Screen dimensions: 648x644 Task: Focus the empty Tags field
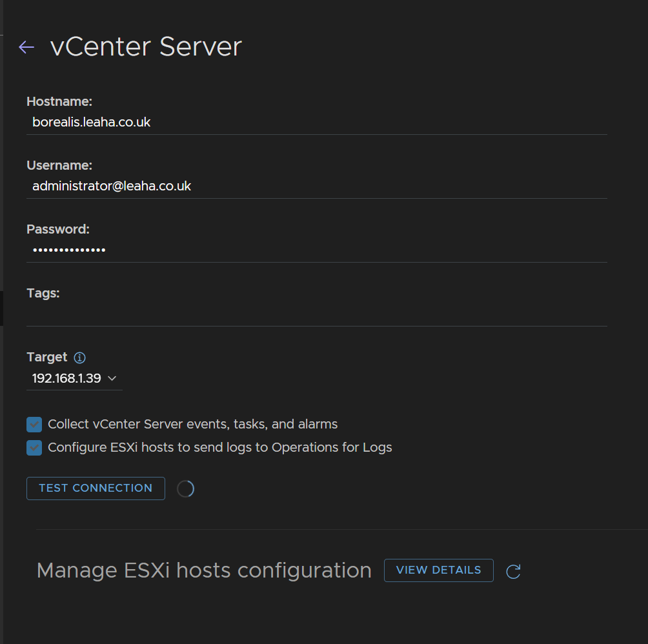coord(316,314)
